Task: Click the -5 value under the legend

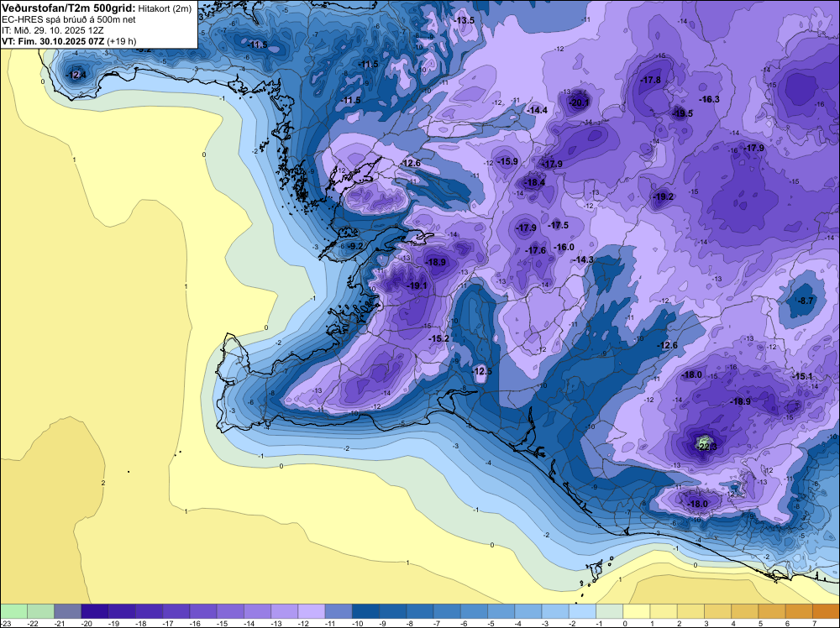Action: tap(491, 624)
